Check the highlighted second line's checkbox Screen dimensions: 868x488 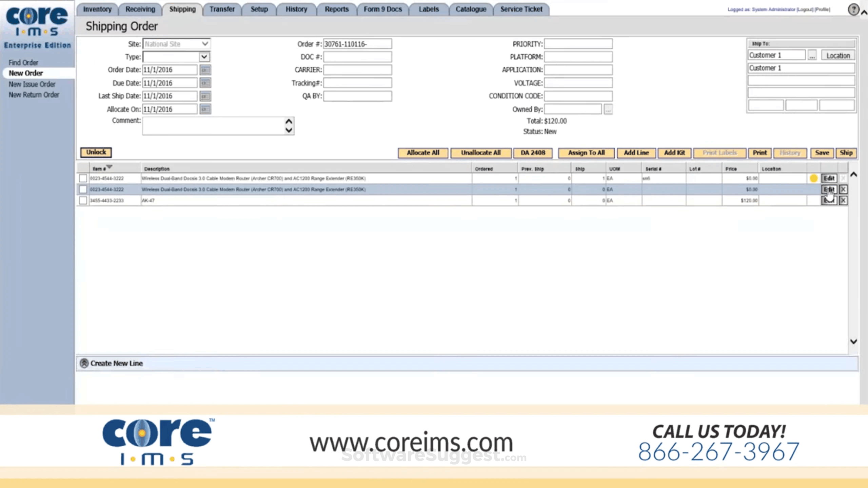tap(83, 189)
